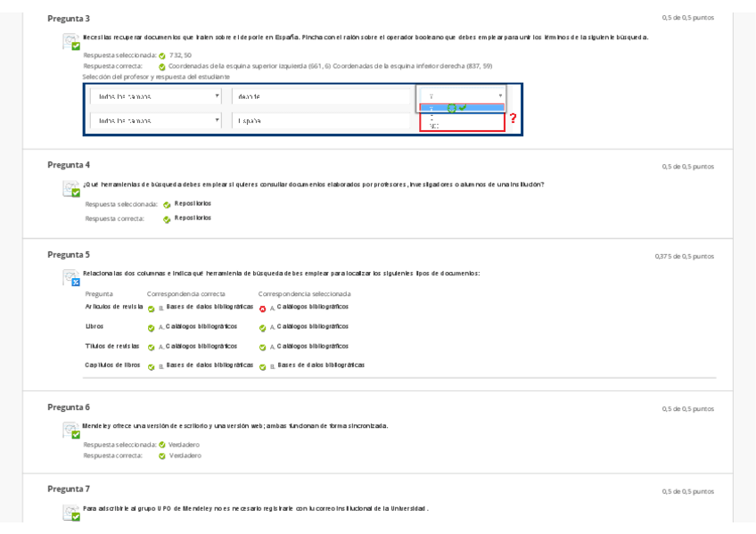Click the Pregunta 3 score 0,5 de 0,5 puntos
756x534 pixels.
pos(688,17)
